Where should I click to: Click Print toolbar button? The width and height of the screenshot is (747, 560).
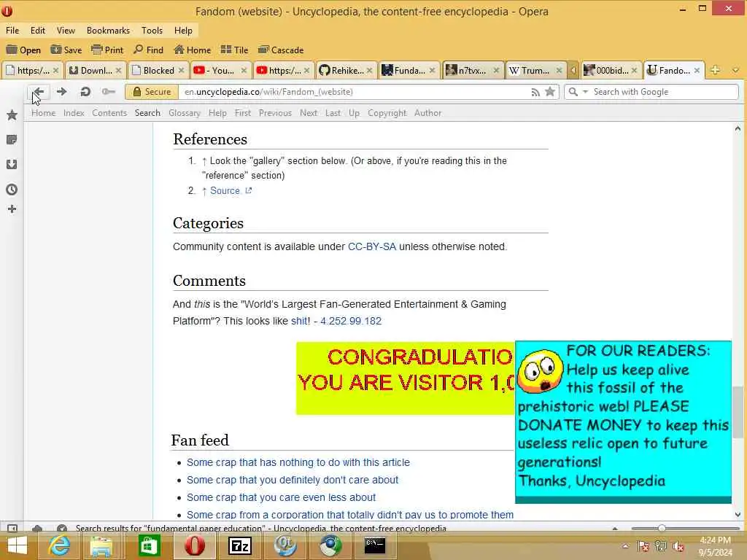tap(107, 50)
